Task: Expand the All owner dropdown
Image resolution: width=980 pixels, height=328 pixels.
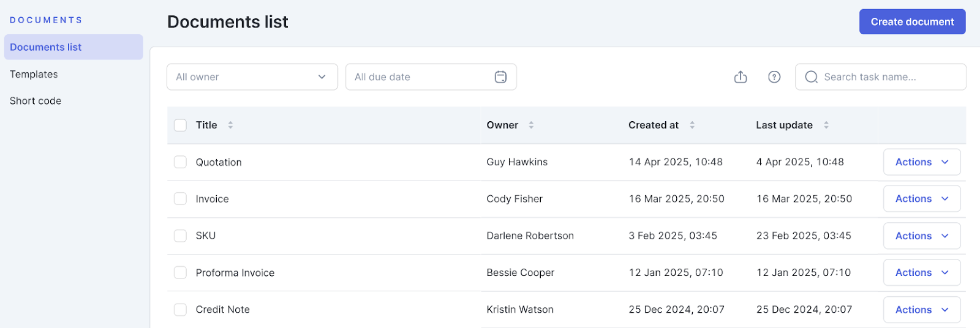Action: pos(252,77)
